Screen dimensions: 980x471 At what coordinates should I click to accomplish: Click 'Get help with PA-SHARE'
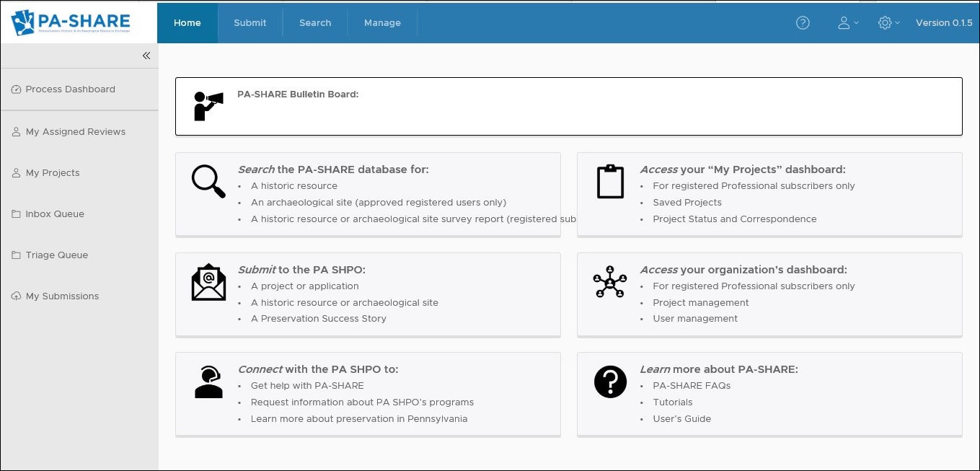307,386
